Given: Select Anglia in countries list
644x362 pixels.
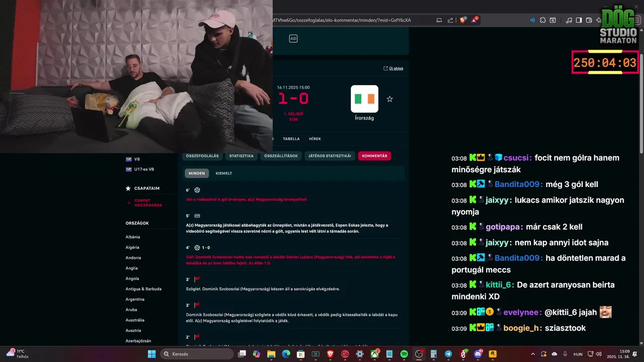Looking at the screenshot, I should tap(131, 268).
